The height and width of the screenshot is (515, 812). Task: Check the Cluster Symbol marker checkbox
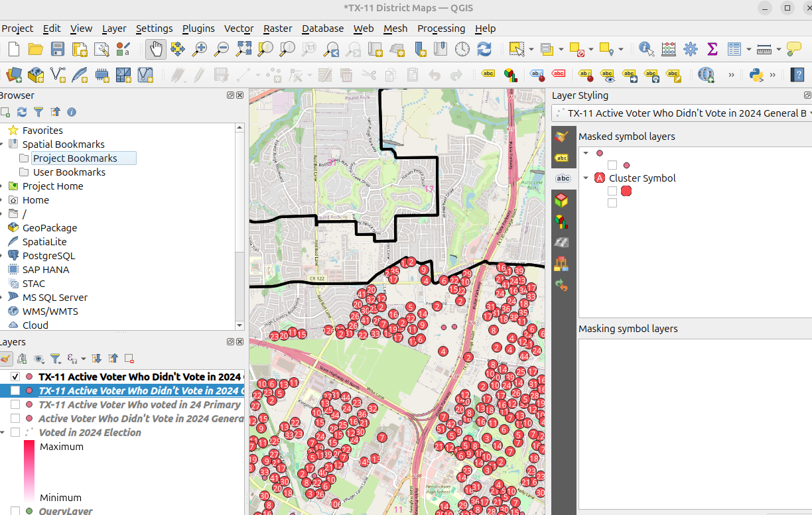(612, 191)
